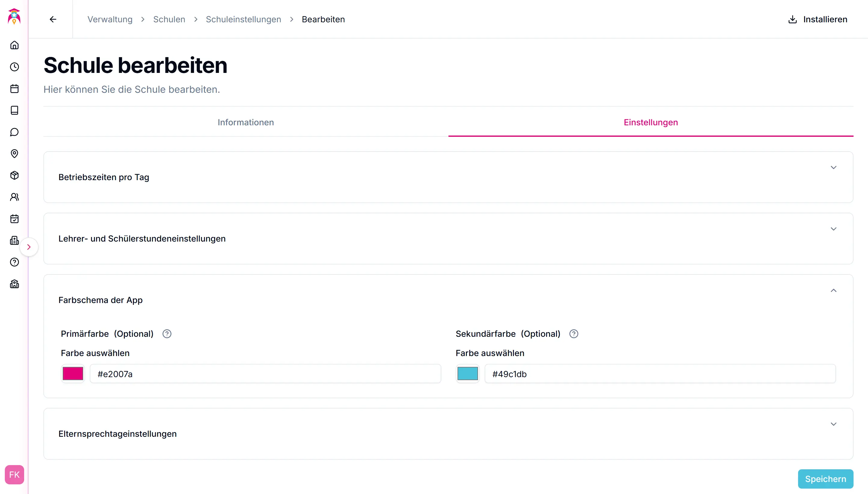Switch to the Informationen tab
The image size is (868, 494).
(x=245, y=123)
